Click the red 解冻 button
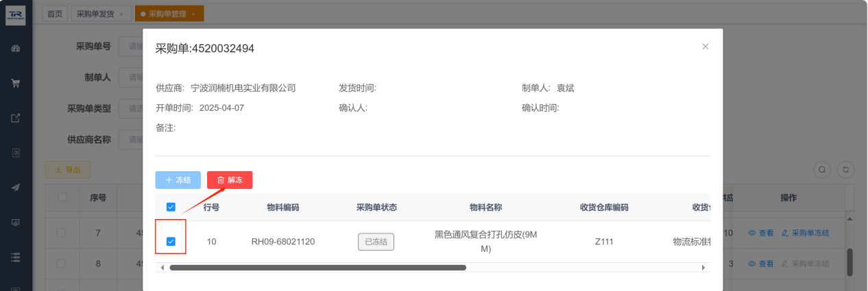 point(230,180)
